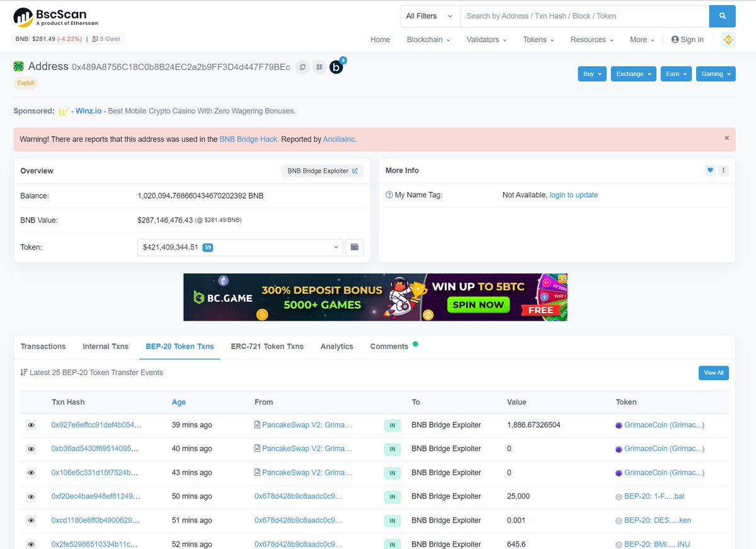756x549 pixels.
Task: Expand the Resources menu
Action: [592, 40]
